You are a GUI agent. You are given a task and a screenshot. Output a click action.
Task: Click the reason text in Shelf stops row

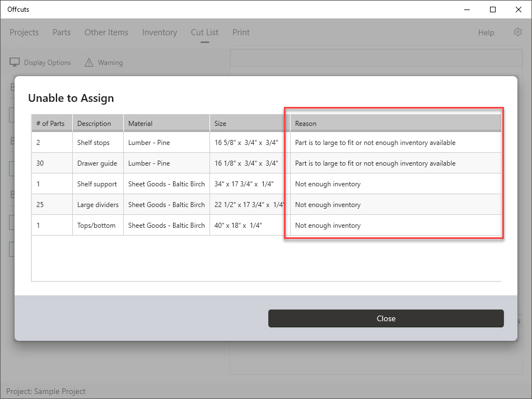click(375, 143)
